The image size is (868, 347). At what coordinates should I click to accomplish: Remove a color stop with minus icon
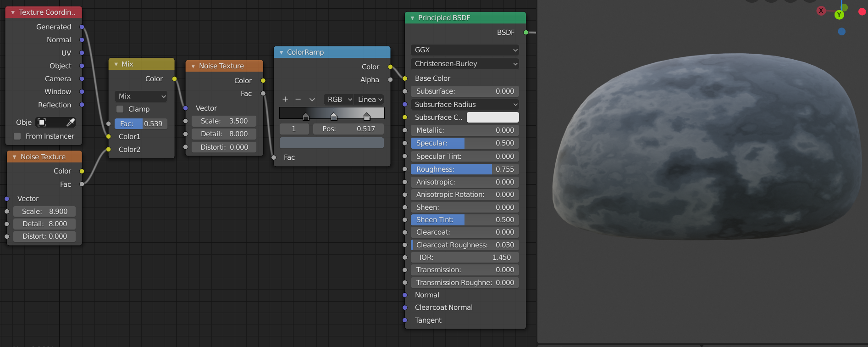[298, 100]
